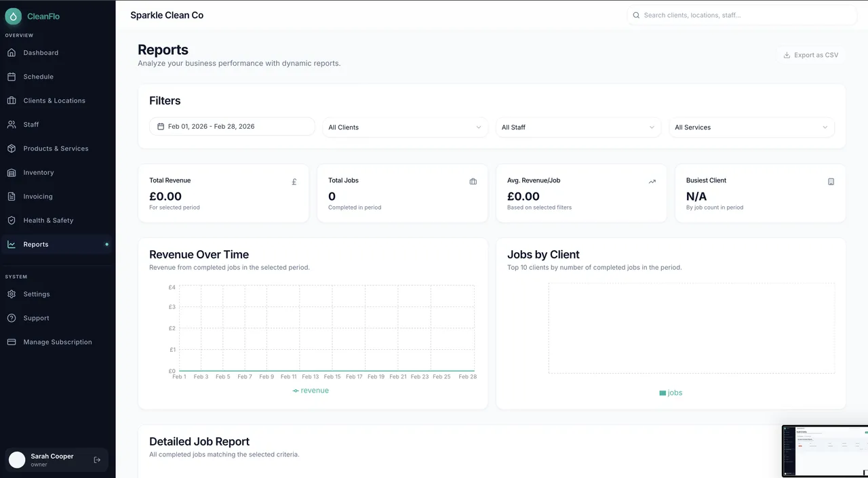Click the CleanFlo droplet logo icon
The width and height of the screenshot is (868, 478).
(14, 16)
